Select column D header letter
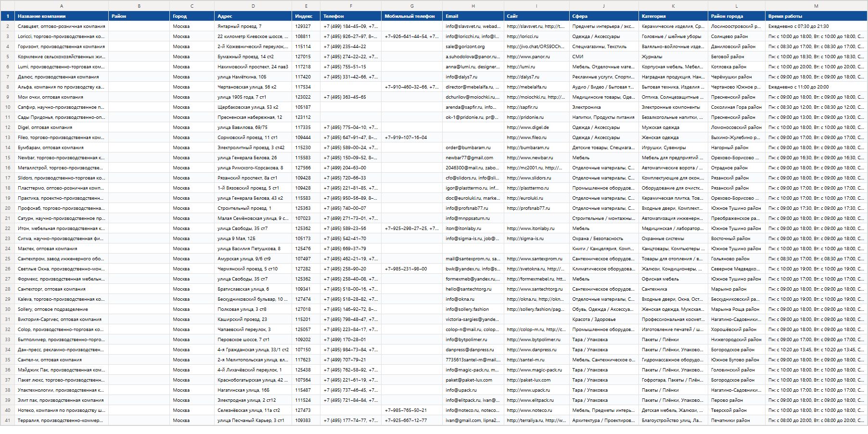The image size is (868, 434). click(253, 6)
